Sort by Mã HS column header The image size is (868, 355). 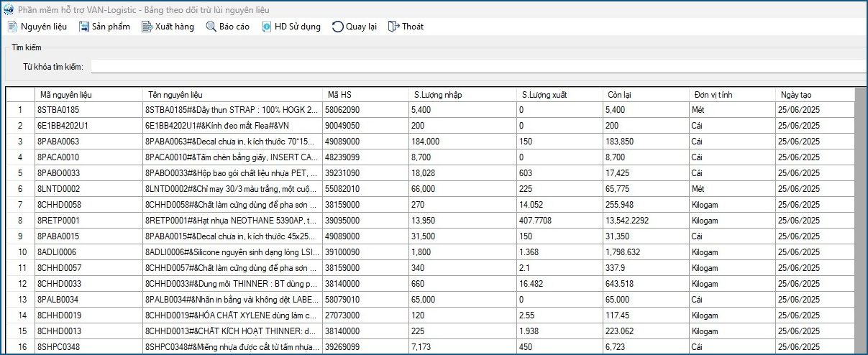(365, 95)
